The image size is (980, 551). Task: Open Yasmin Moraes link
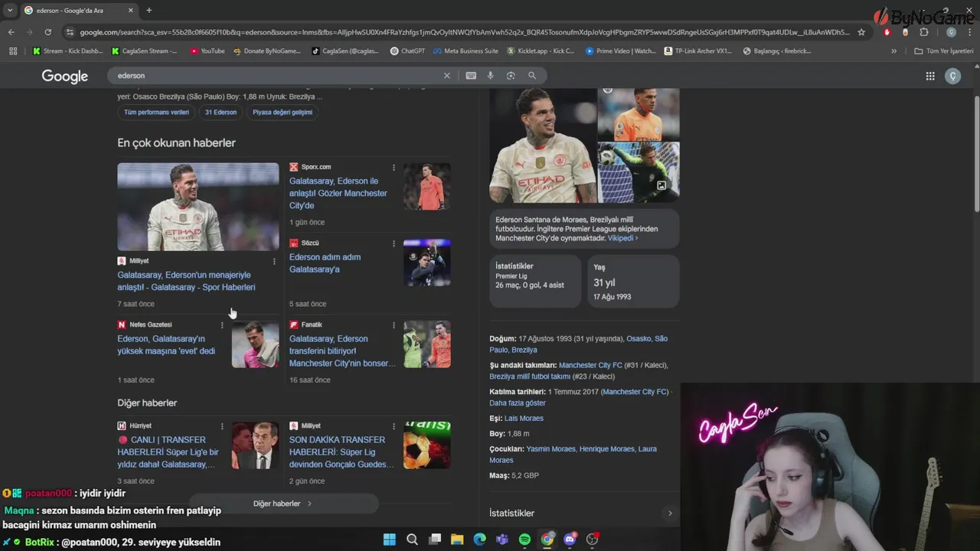[x=550, y=449]
